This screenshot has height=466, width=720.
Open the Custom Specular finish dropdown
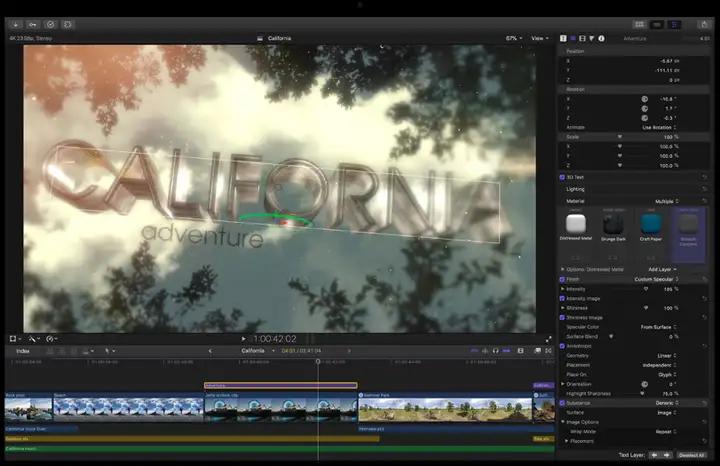coord(656,279)
